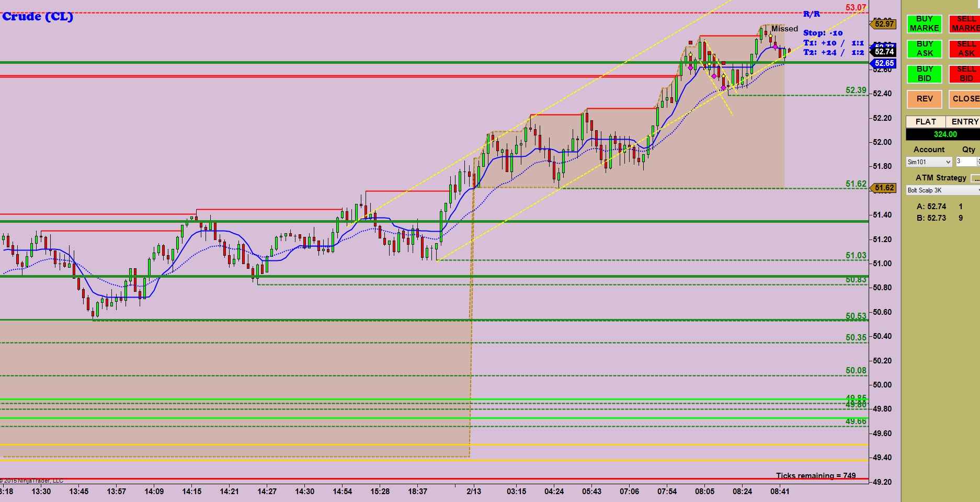
Task: Click the R/R heading text
Action: 812,14
